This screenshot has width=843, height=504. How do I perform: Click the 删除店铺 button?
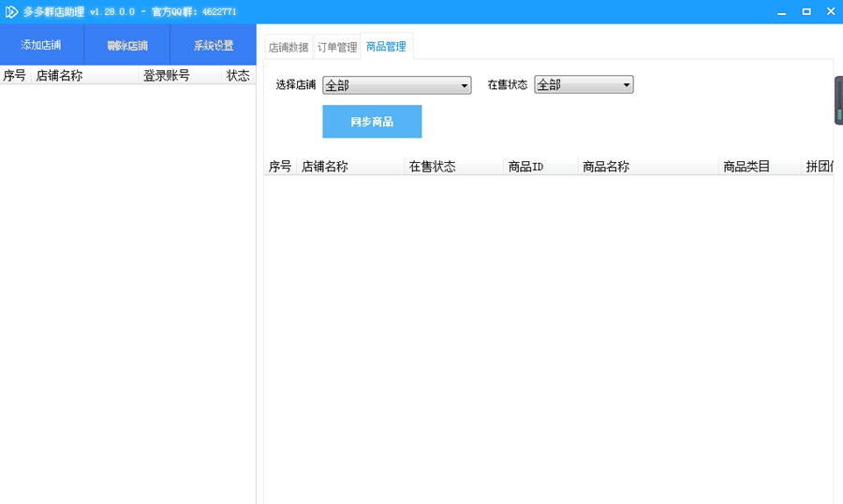coord(127,45)
